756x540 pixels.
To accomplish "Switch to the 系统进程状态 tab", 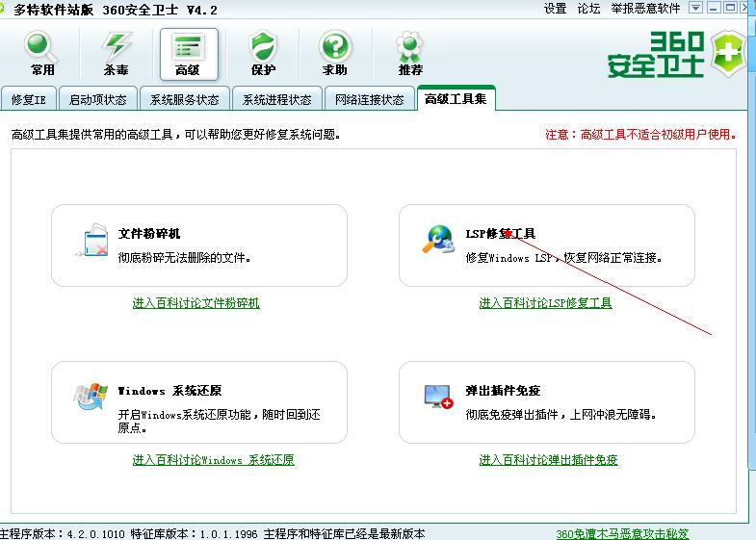I will point(277,99).
